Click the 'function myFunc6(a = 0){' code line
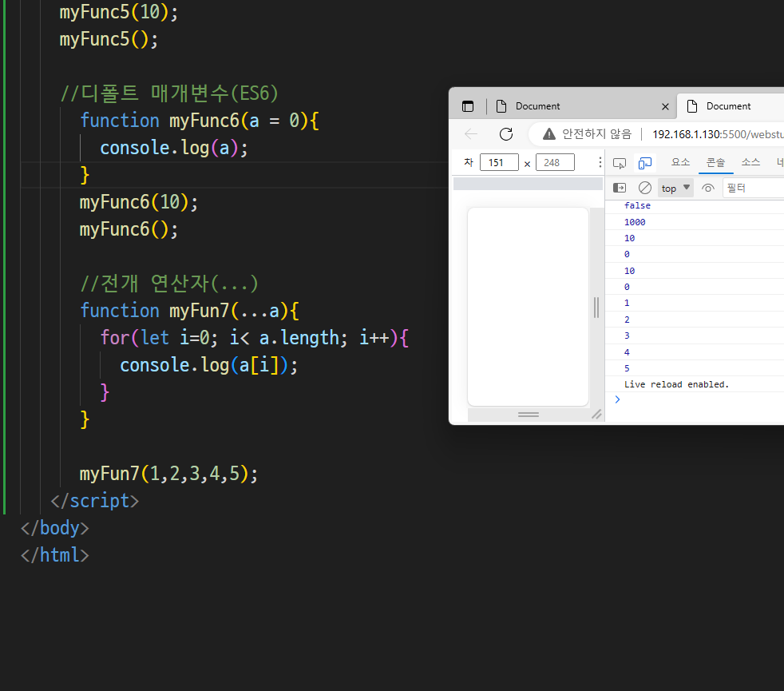 (x=200, y=121)
